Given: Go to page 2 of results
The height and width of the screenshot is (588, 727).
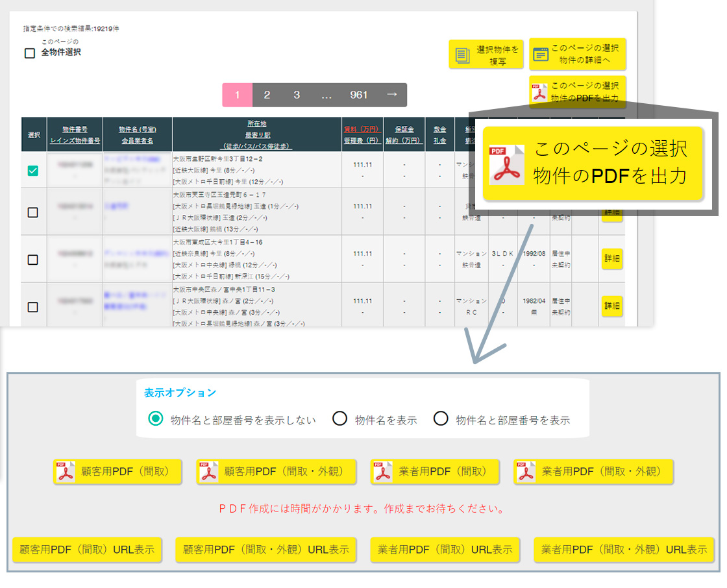Looking at the screenshot, I should coord(267,95).
